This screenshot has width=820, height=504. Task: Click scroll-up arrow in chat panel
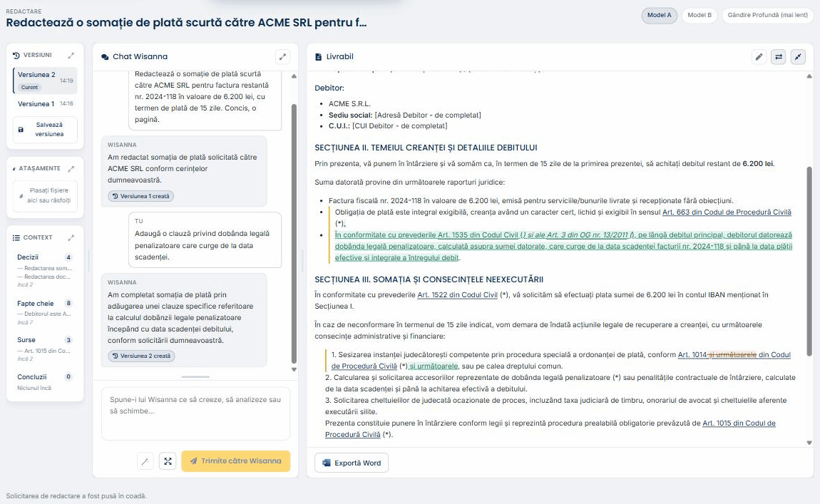tap(294, 76)
